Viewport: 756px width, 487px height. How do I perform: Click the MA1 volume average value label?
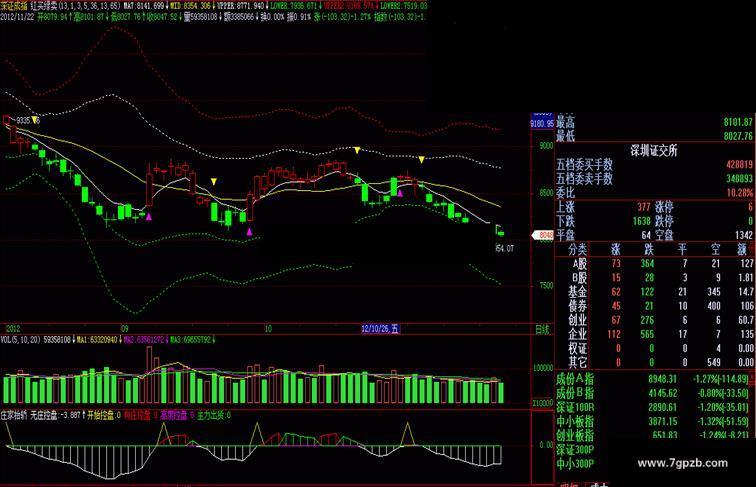[96, 340]
